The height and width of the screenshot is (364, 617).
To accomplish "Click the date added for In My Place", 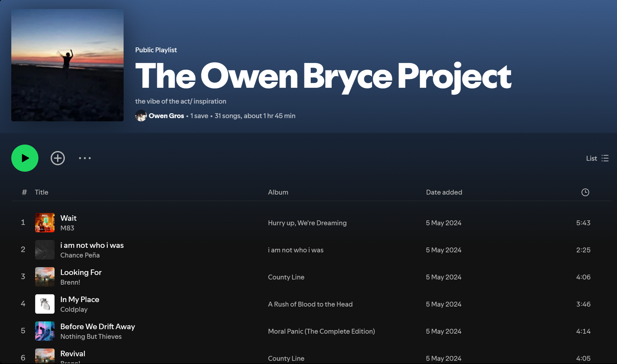I will [444, 304].
